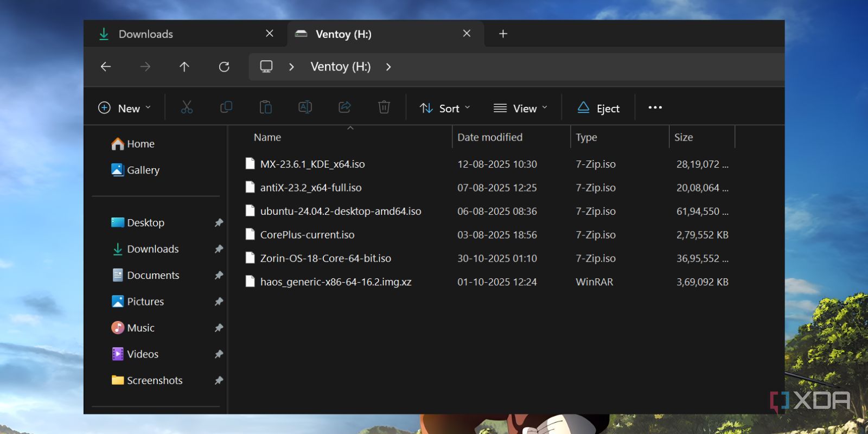Open Videos in the sidebar
Viewport: 868px width, 434px height.
pyautogui.click(x=135, y=354)
